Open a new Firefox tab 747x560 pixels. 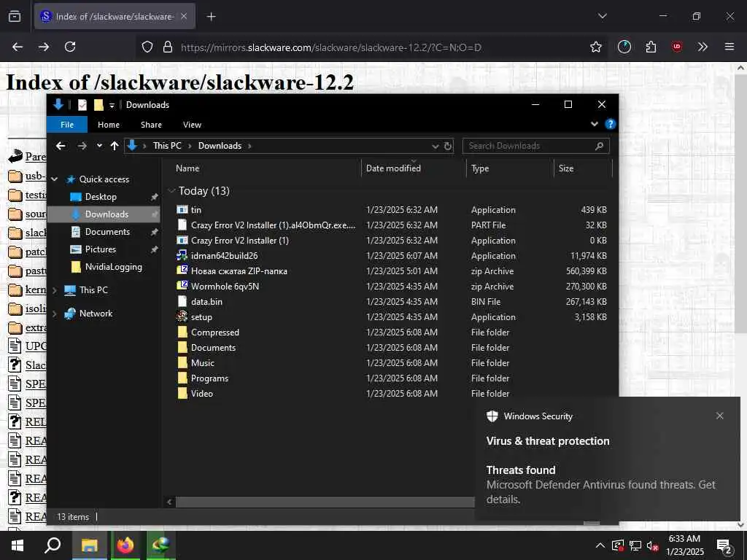211,17
